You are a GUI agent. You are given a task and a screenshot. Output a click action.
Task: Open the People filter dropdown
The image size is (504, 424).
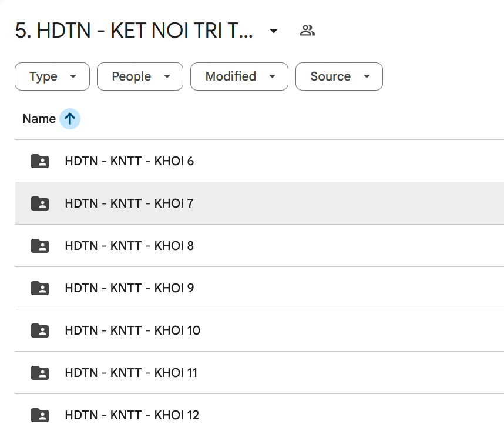pos(140,76)
